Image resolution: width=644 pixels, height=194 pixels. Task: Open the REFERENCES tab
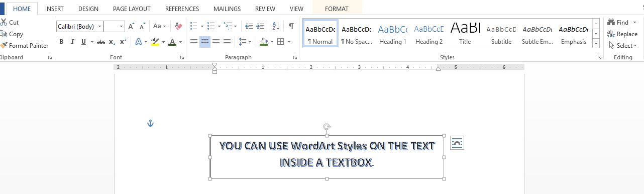coord(182,9)
